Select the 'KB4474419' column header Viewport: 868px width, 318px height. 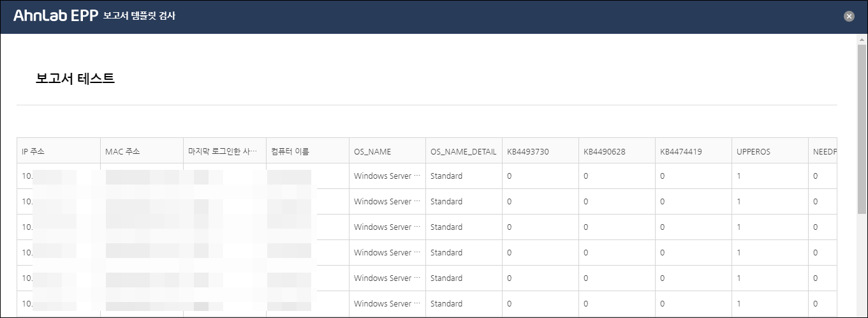click(x=694, y=151)
